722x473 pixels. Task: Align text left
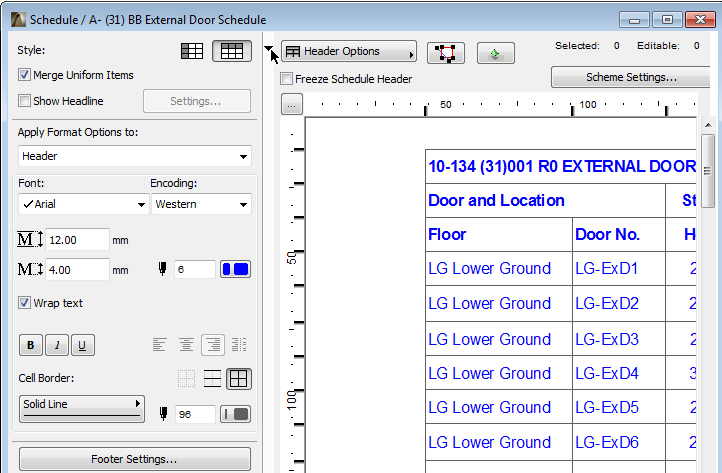click(159, 345)
